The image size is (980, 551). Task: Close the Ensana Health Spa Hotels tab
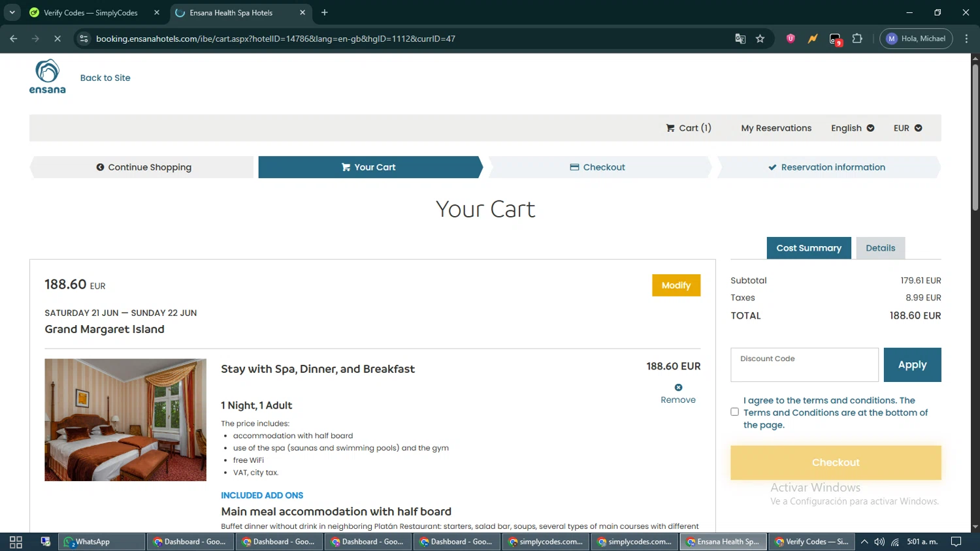click(x=302, y=12)
